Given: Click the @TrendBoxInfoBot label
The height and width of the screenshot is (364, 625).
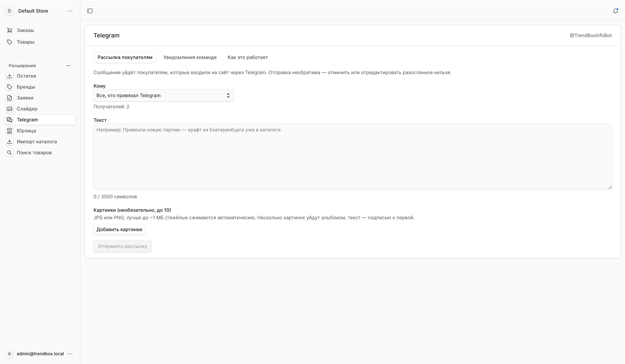Looking at the screenshot, I should (x=590, y=35).
